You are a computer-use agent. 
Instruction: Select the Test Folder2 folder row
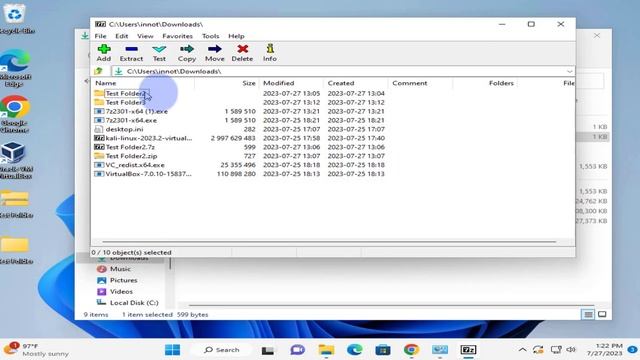tap(125, 93)
